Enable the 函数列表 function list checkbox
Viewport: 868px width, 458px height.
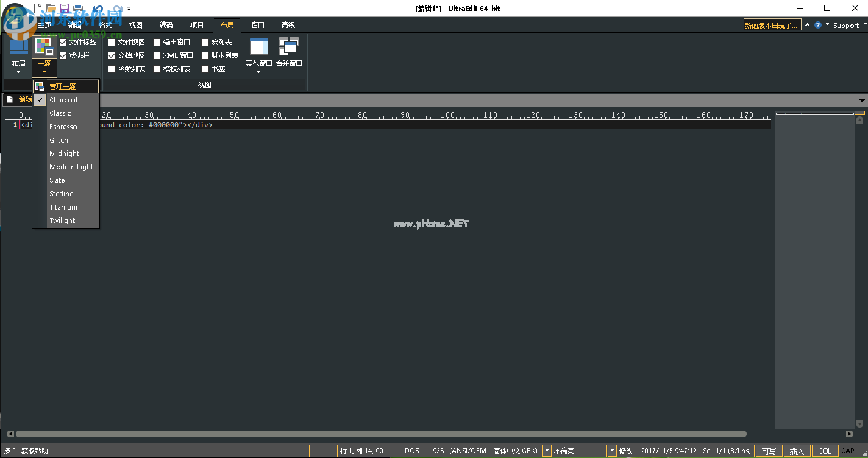[x=112, y=69]
